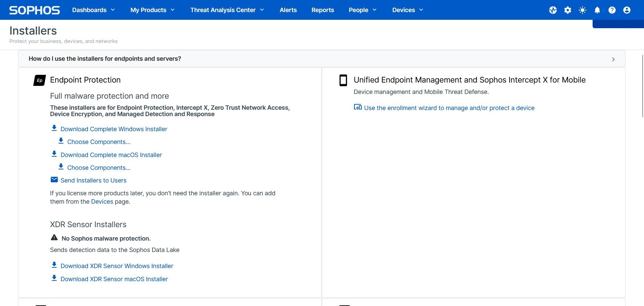Open the help question mark icon
The image size is (644, 306).
612,10
